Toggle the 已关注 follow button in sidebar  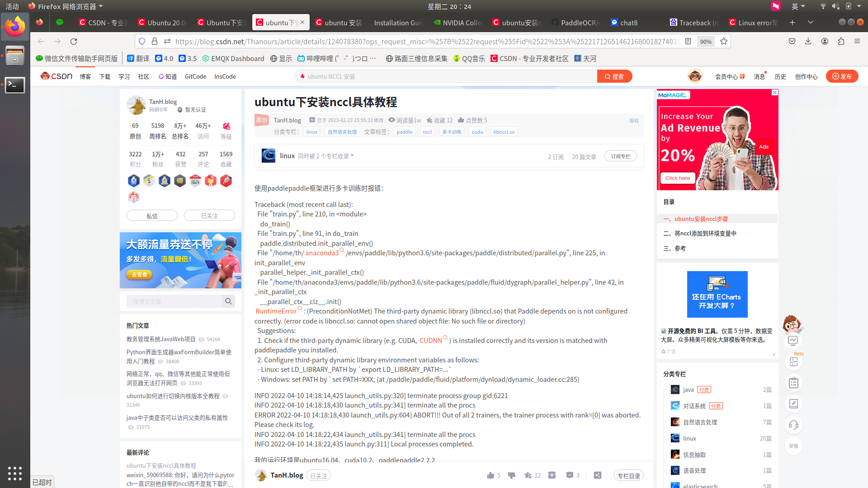209,216
